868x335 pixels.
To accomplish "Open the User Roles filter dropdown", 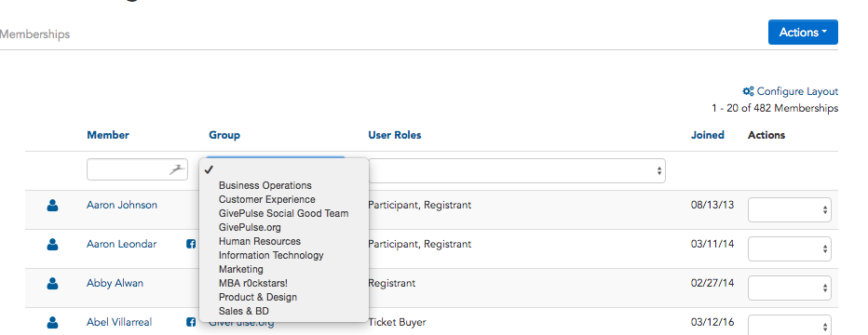I will coord(517,170).
